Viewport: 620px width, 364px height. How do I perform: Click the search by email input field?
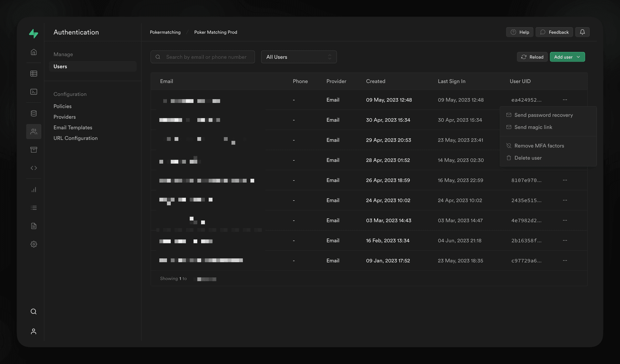click(x=206, y=57)
